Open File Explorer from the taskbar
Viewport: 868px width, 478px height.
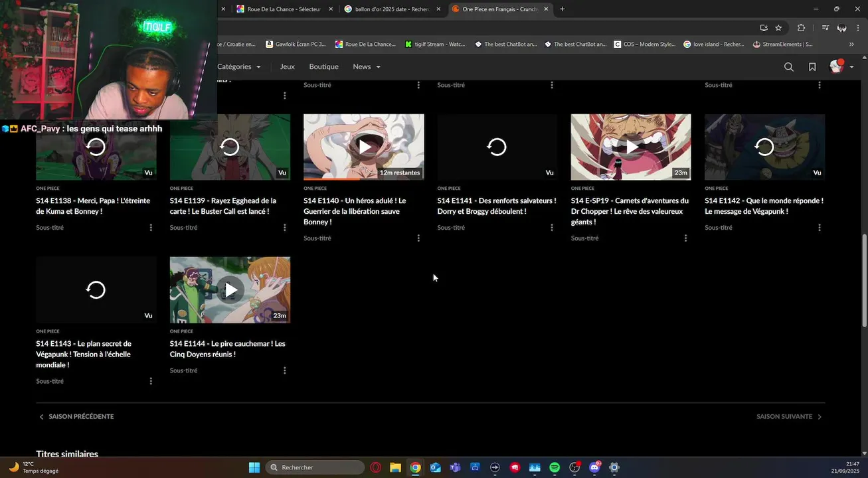[x=395, y=467]
